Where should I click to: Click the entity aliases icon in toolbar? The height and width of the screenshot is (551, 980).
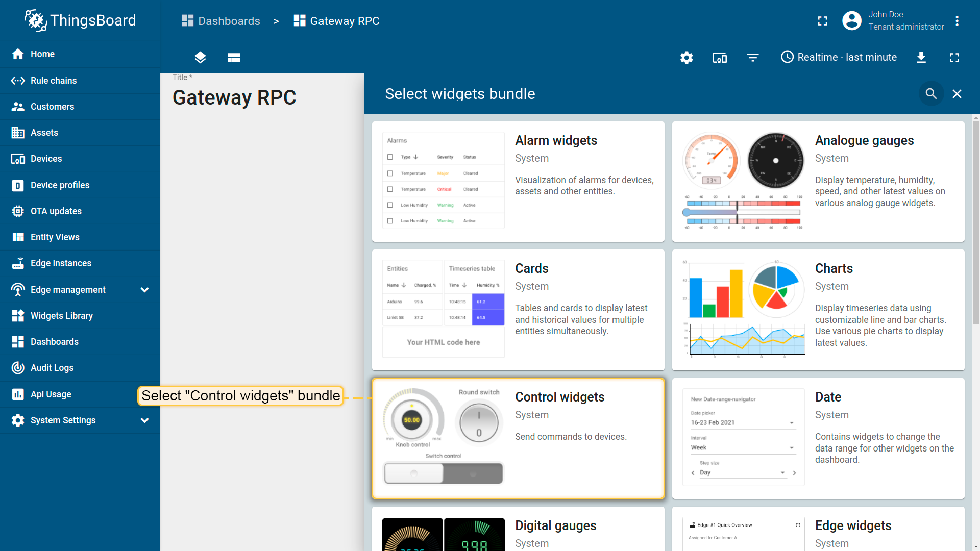click(x=720, y=58)
